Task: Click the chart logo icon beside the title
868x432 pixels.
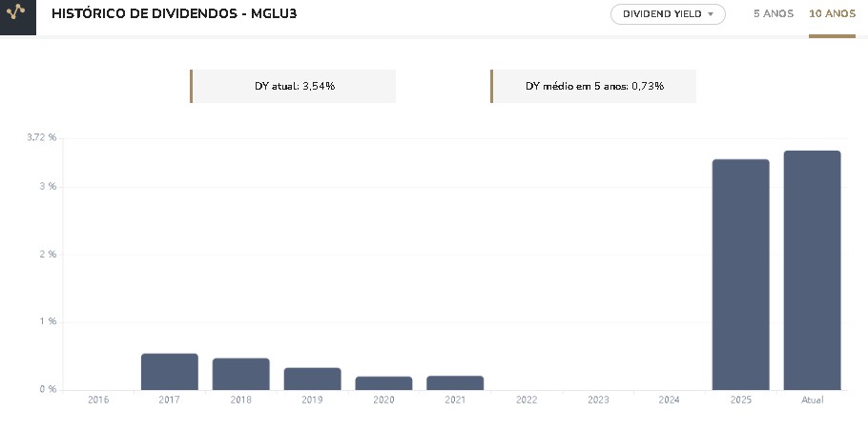Action: 17,16
